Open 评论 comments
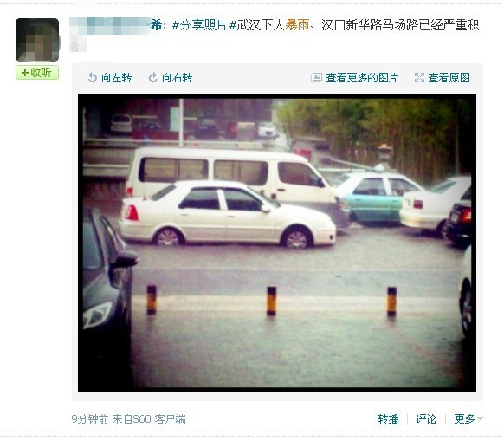Screen dimensions: 504x441 coord(426,419)
